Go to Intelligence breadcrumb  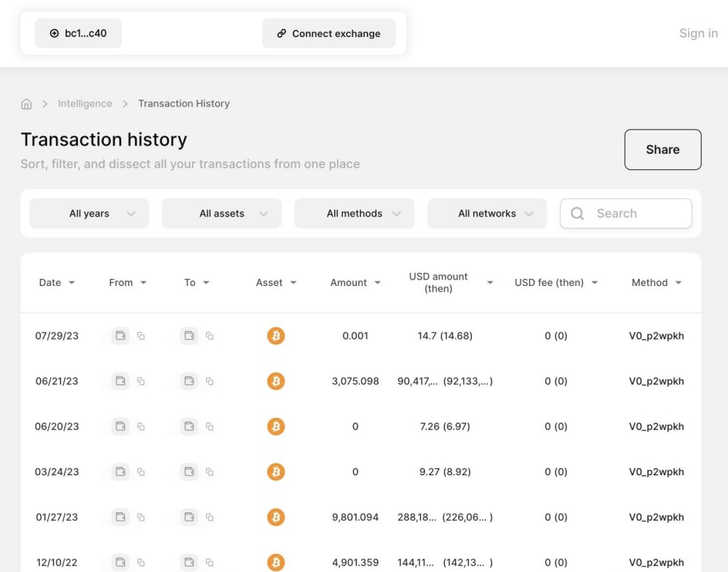(85, 104)
